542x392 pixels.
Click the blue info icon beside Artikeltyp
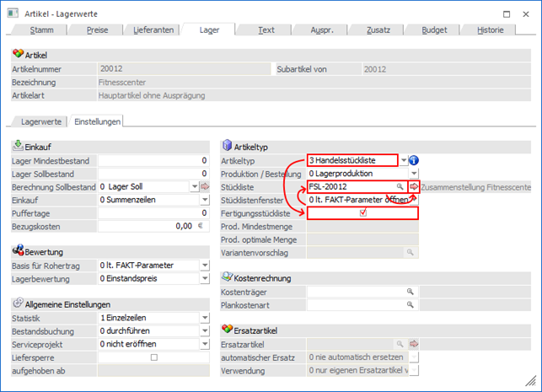(x=414, y=160)
